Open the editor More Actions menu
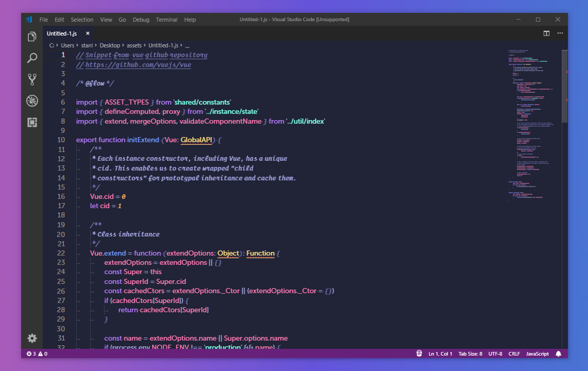Image resolution: width=588 pixels, height=371 pixels. [x=560, y=33]
